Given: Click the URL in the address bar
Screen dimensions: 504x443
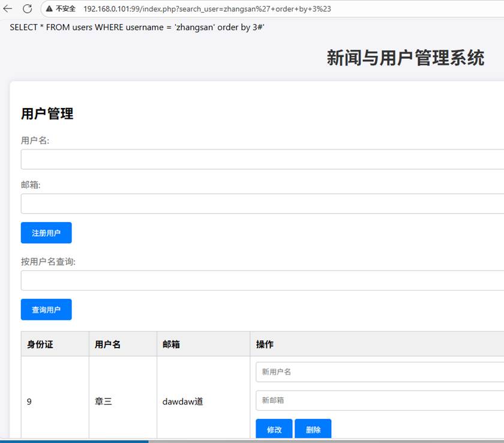Looking at the screenshot, I should click(x=207, y=8).
